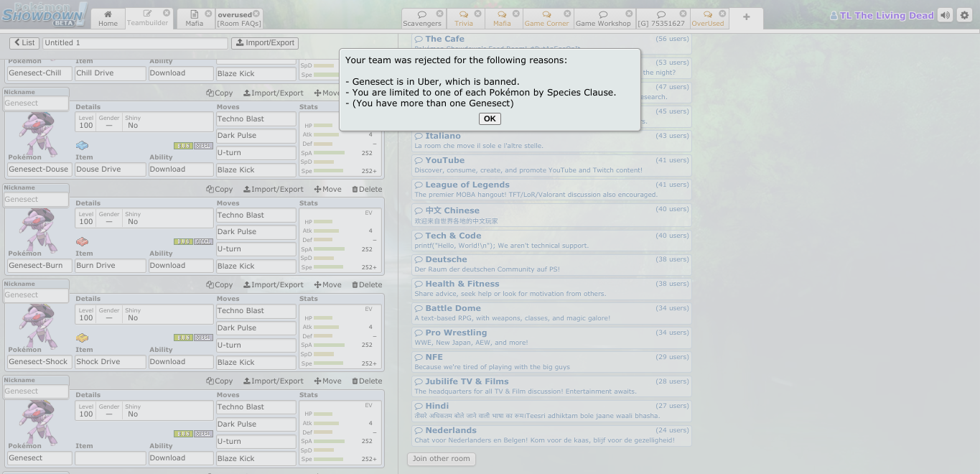Import/Export the Genesect-Shock set
This screenshot has height=474, width=980.
point(274,285)
